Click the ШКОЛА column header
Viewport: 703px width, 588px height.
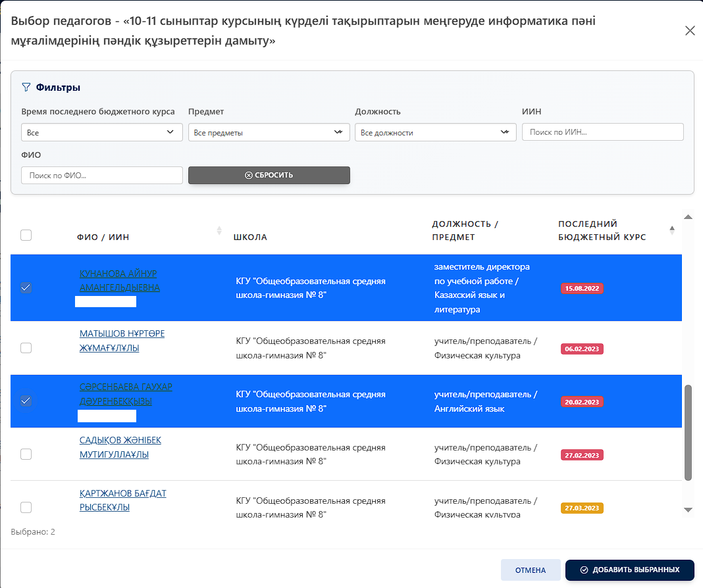coord(250,237)
